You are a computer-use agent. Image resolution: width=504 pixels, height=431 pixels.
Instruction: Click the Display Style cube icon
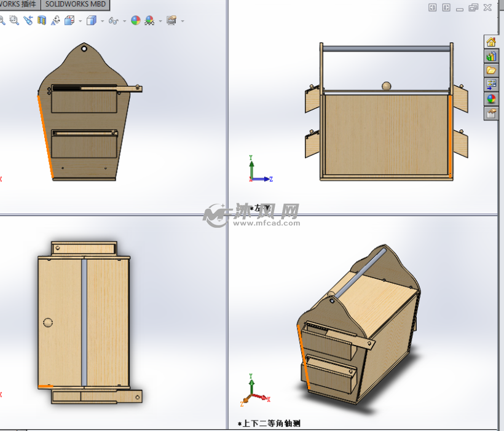click(x=91, y=21)
